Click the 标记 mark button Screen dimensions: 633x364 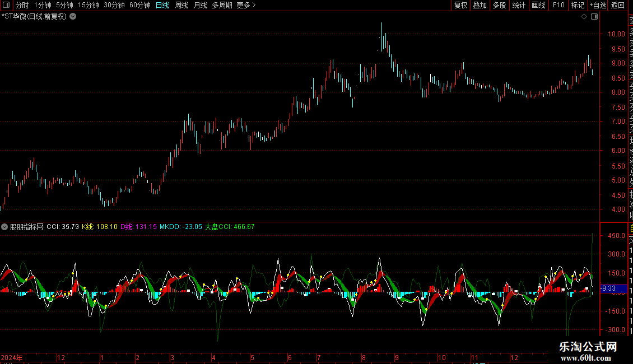pos(578,5)
